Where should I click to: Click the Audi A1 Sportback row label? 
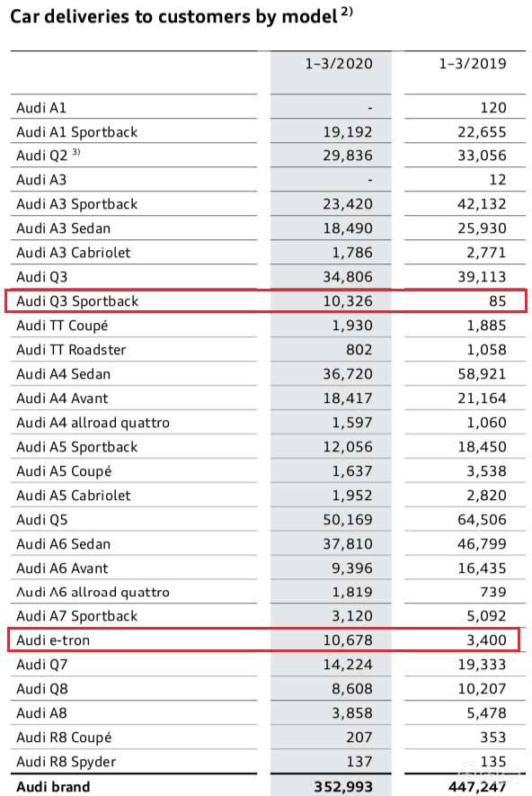[x=76, y=132]
